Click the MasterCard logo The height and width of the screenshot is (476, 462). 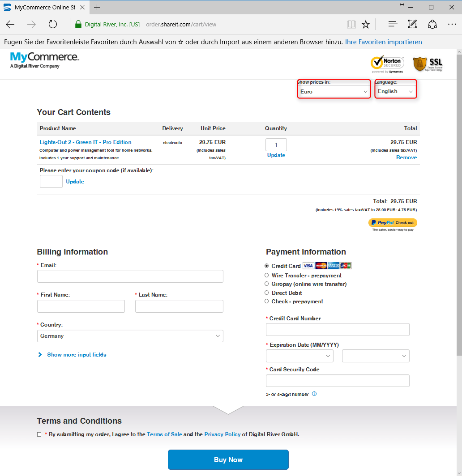point(321,266)
